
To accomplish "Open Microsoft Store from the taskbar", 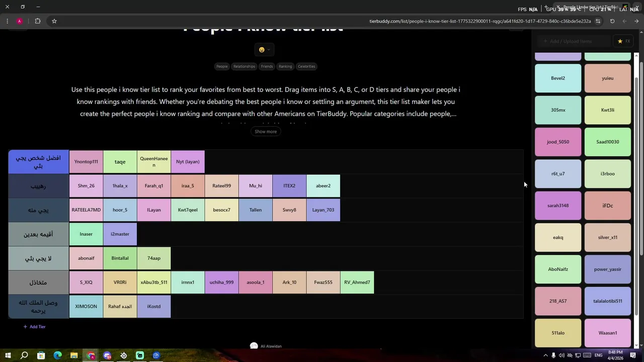I will click(x=41, y=355).
